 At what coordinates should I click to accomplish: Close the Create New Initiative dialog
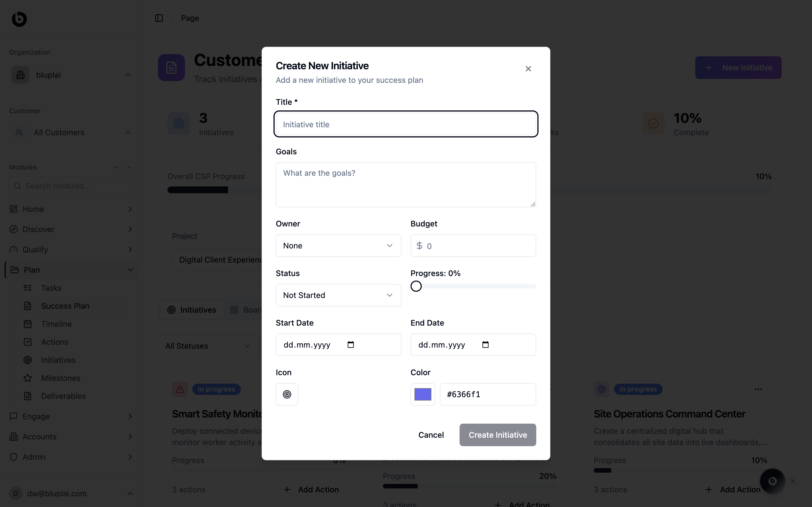(x=528, y=69)
